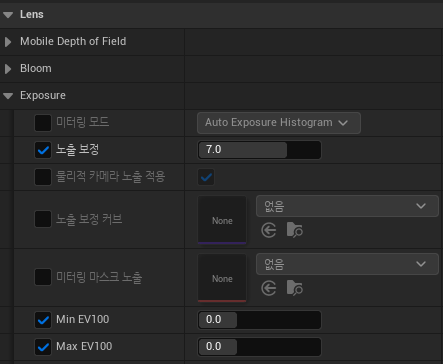Screen dimensions: 443x364
Task: Use selected asset for 미터링 마스크 노출
Action: [269, 288]
